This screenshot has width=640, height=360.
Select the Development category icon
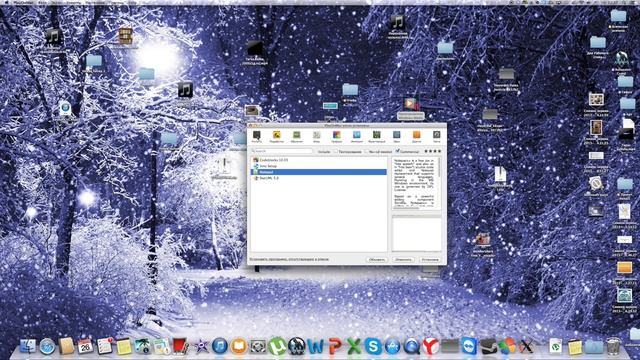click(x=277, y=136)
